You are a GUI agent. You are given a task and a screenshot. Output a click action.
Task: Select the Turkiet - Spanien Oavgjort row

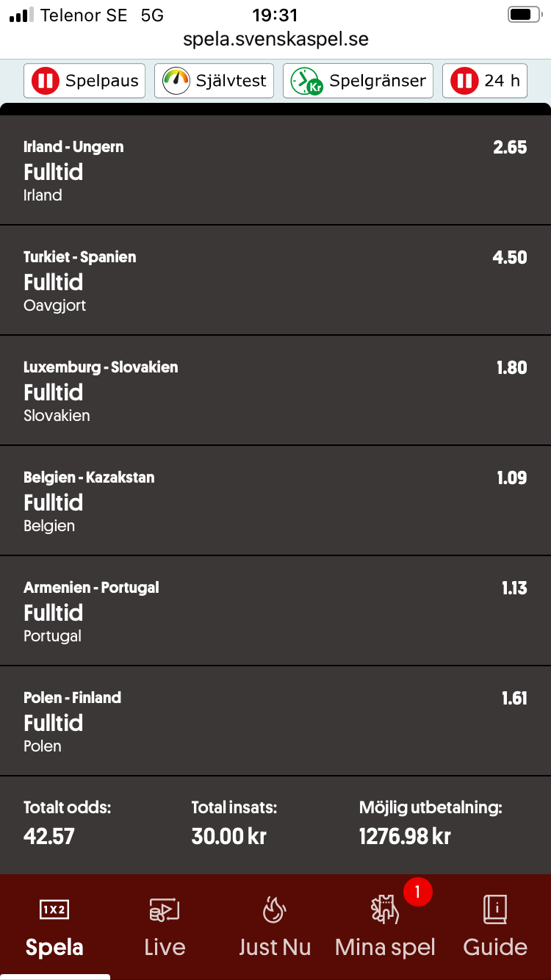tap(275, 281)
